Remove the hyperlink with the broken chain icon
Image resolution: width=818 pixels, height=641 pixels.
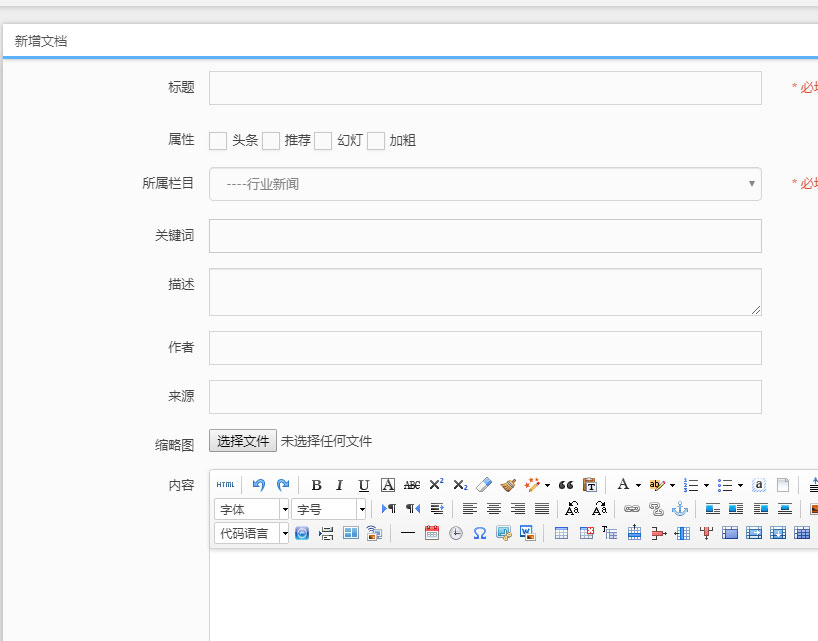[656, 509]
